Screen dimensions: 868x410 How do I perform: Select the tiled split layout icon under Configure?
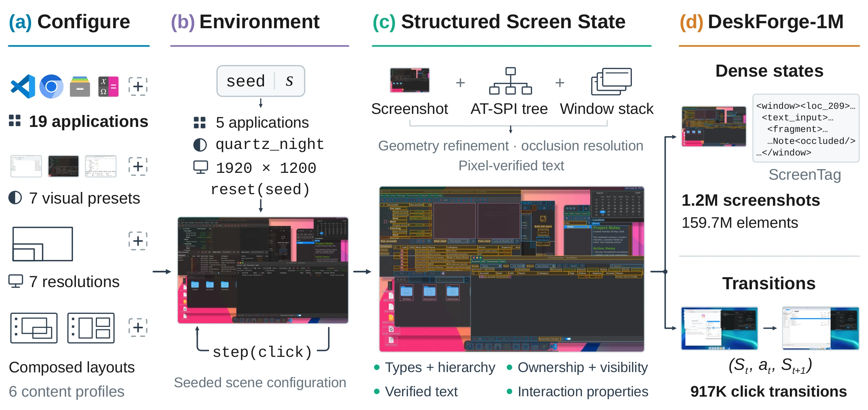[91, 328]
